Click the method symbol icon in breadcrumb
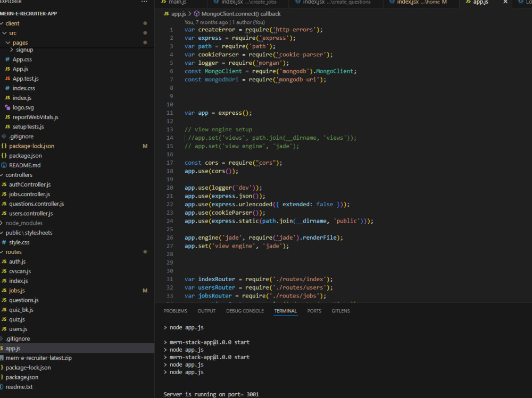 pyautogui.click(x=196, y=14)
